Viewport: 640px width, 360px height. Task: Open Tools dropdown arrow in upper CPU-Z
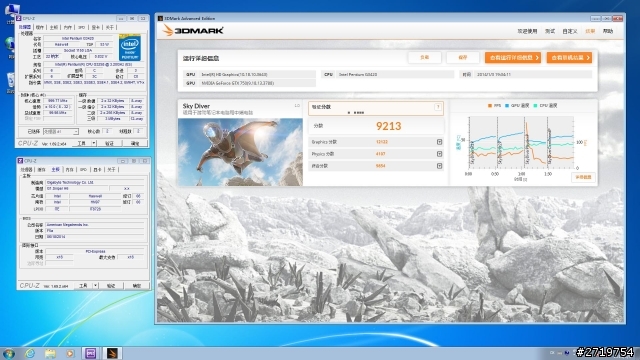coord(94,143)
